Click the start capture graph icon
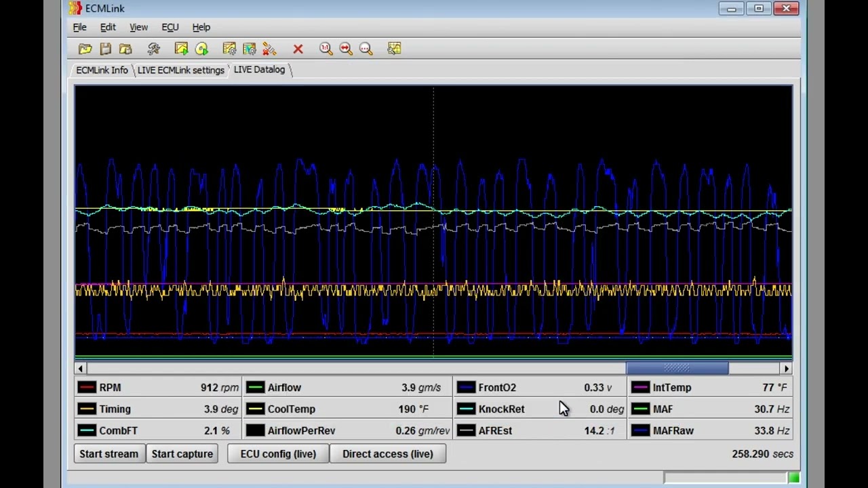This screenshot has width=868, height=488. coord(181,49)
